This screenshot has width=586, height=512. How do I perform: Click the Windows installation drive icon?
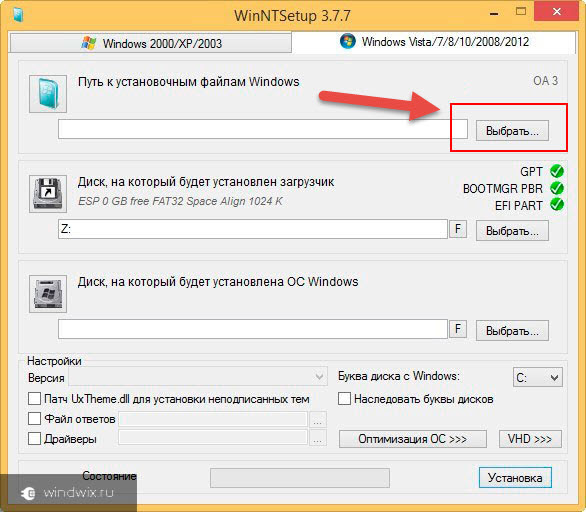pos(48,294)
